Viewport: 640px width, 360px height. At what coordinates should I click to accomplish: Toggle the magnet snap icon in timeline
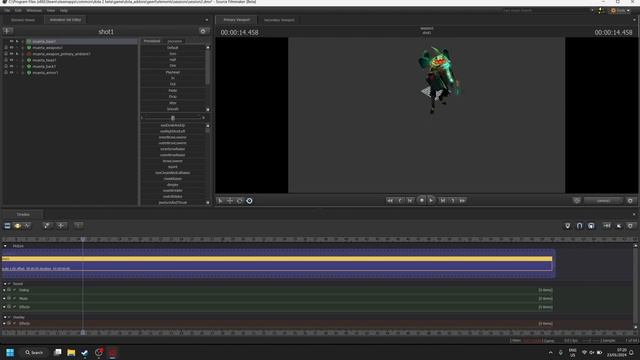[x=579, y=226]
